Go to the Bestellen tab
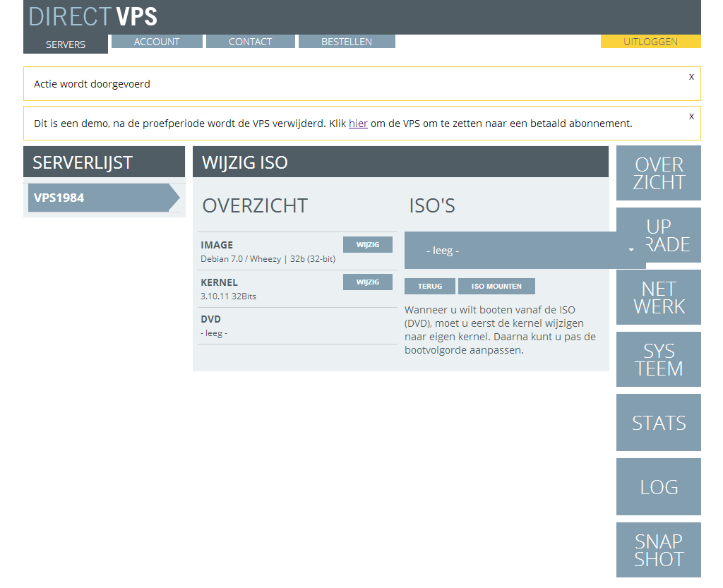 coord(347,42)
